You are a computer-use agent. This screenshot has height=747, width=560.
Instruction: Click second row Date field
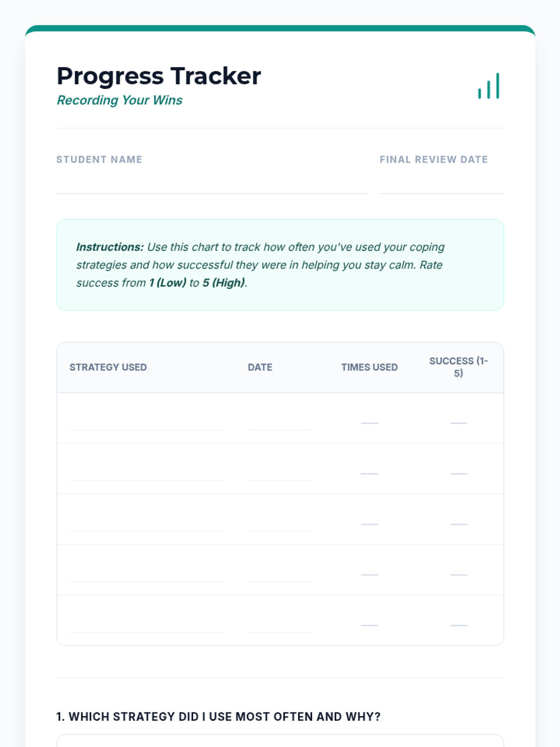[x=280, y=471]
